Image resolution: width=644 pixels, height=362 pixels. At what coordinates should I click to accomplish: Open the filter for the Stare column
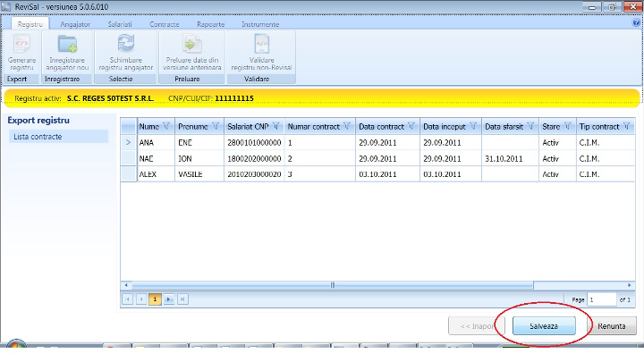(569, 126)
